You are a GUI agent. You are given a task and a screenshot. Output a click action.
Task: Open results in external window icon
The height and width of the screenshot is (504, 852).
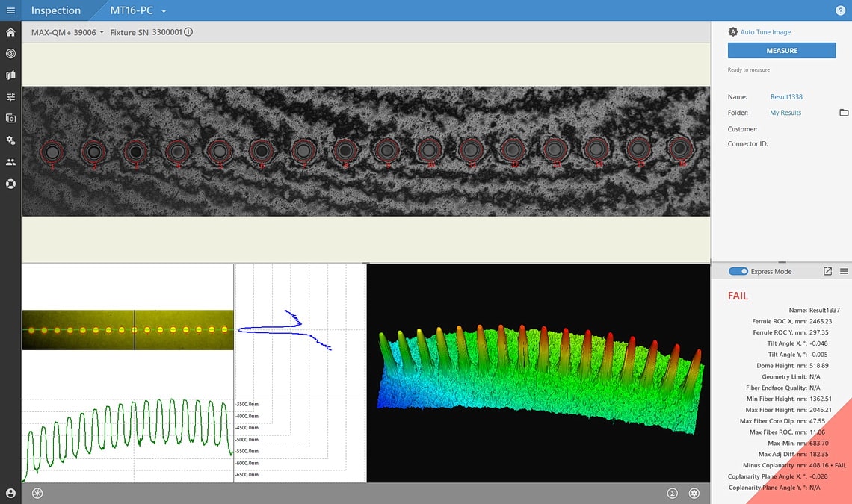[x=827, y=271]
